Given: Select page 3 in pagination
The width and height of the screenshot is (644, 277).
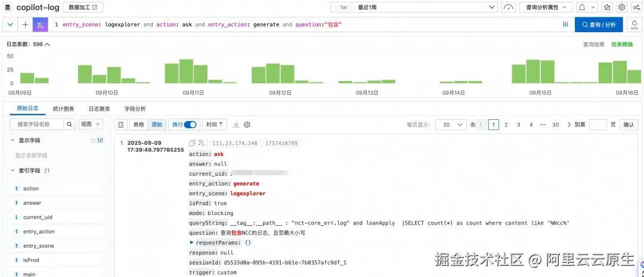Looking at the screenshot, I should pos(519,125).
